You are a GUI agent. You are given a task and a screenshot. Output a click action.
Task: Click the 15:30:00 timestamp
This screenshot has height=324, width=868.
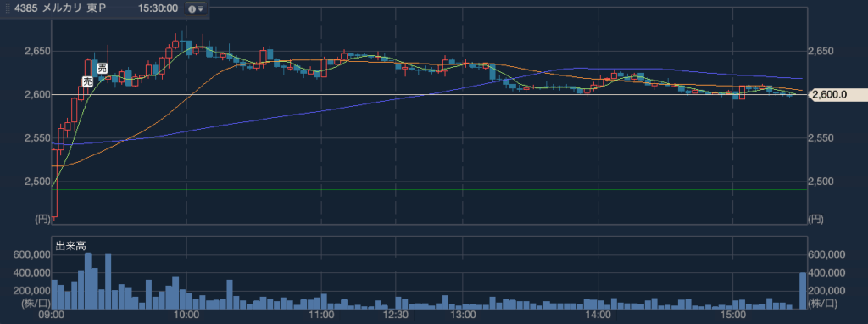(158, 8)
